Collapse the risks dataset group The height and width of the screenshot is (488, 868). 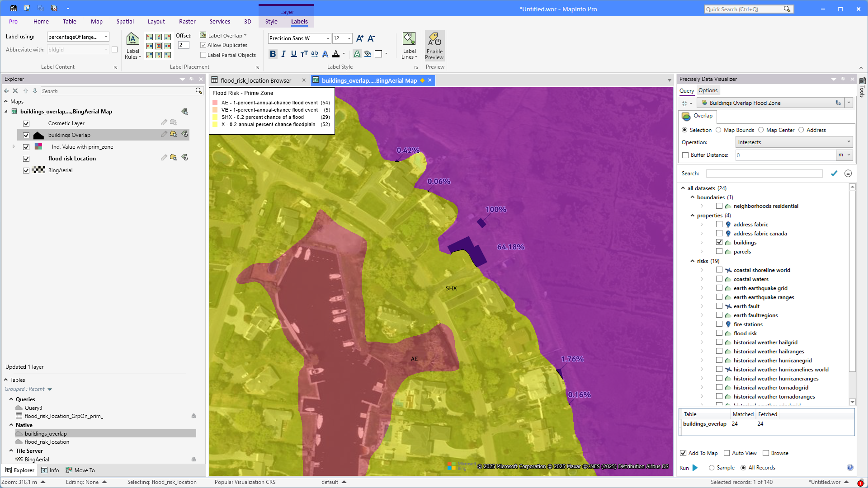[x=692, y=261]
